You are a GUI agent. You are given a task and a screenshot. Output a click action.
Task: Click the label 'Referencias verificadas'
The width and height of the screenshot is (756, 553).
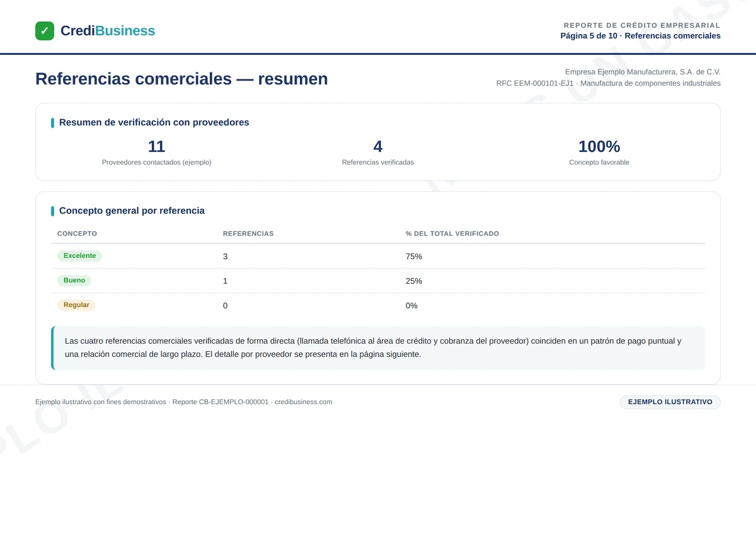tap(378, 162)
